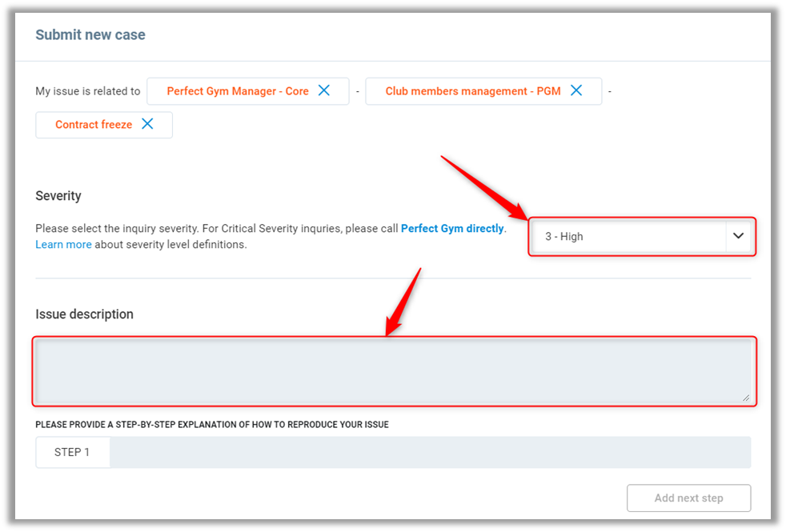Click the My issue is related to label
The image size is (786, 532).
[88, 91]
